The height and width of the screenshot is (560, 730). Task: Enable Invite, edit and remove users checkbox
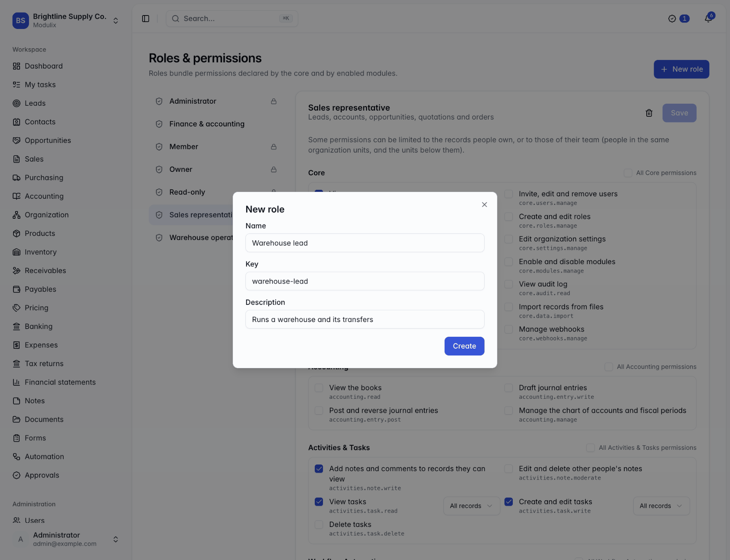508,194
